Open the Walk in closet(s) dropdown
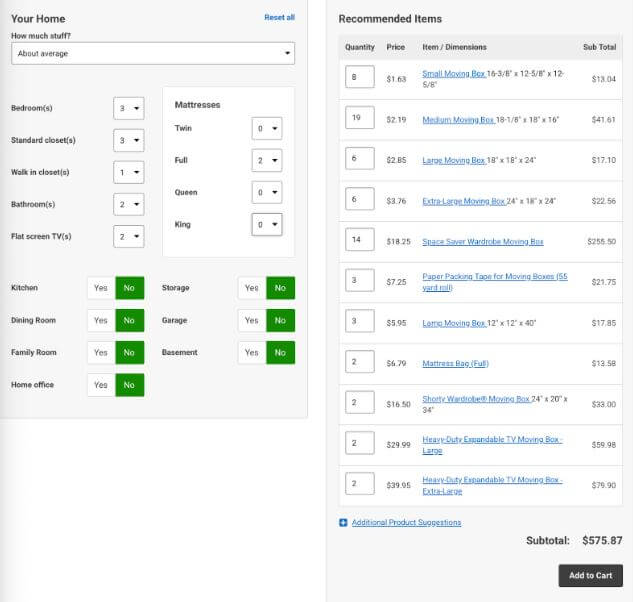Screen dimensions: 633x602 [x=128, y=173]
